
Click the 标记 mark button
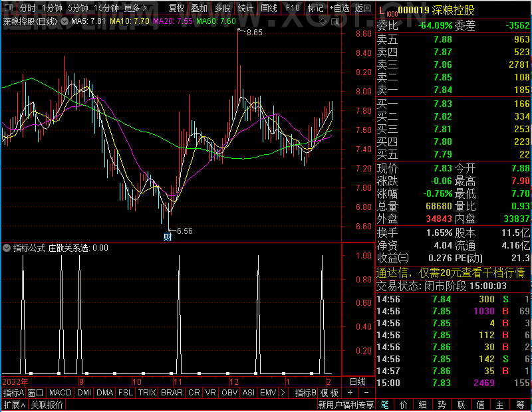[x=315, y=7]
